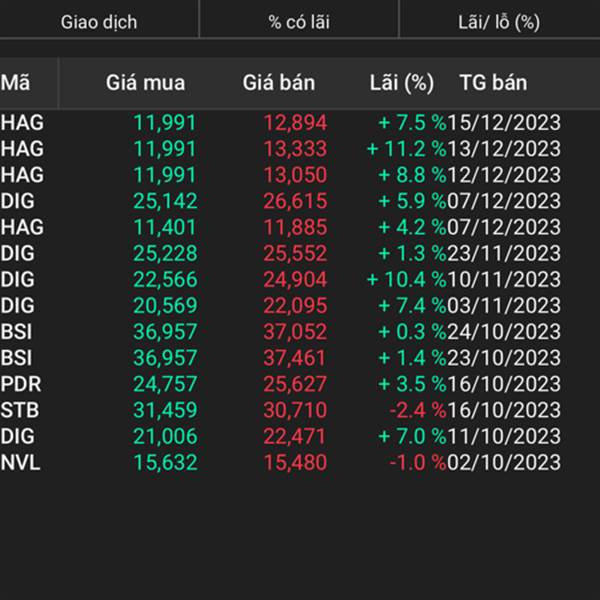Sort by the Giá mua column header
Viewport: 600px width, 600px height.
tap(145, 83)
